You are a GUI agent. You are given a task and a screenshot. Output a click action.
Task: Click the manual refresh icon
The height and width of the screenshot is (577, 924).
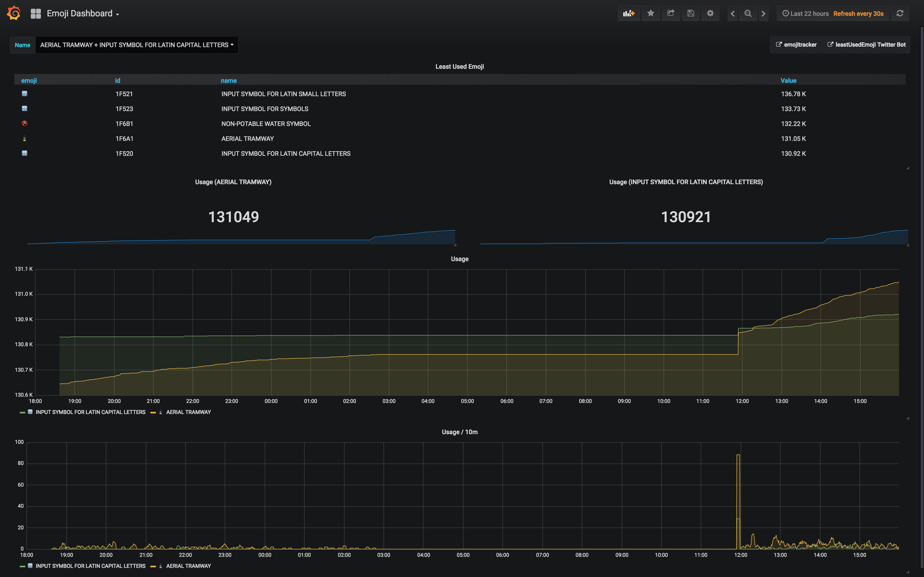900,13
